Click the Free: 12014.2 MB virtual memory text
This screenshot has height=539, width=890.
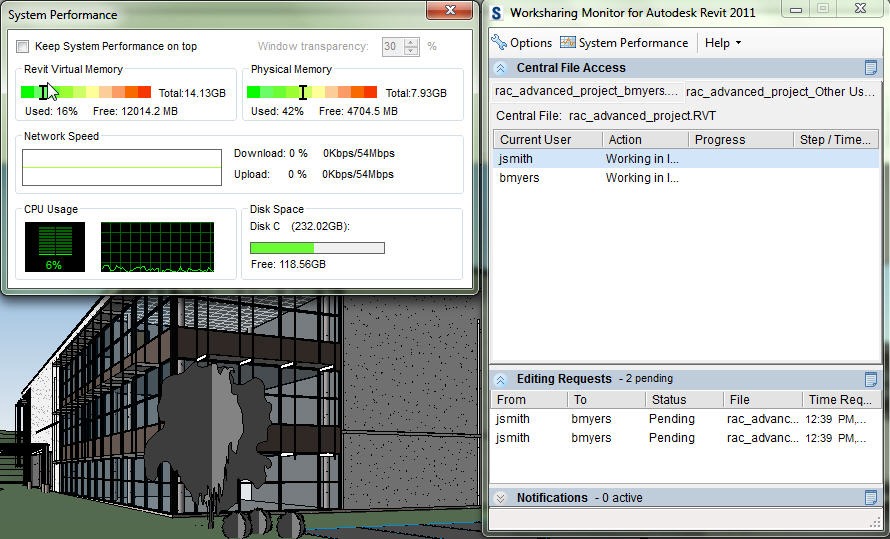point(135,111)
